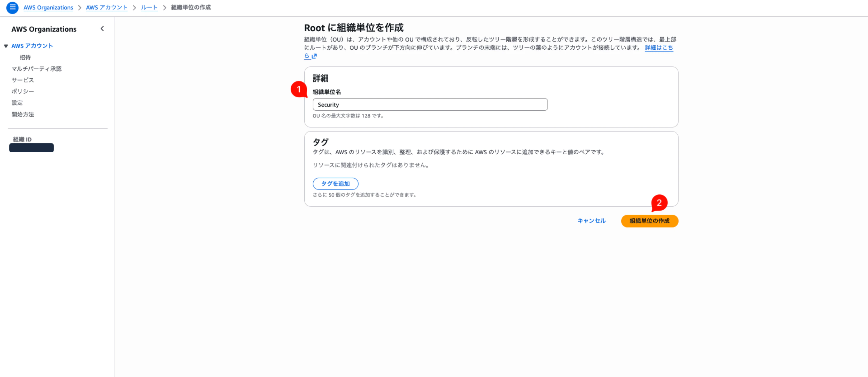Click the external link icon after 詳細はこちら
Screen dimensions: 868x377
pyautogui.click(x=314, y=56)
